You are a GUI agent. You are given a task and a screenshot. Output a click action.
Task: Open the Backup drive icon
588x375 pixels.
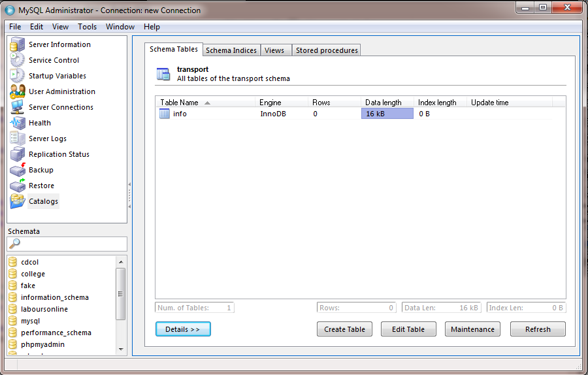[x=17, y=170]
